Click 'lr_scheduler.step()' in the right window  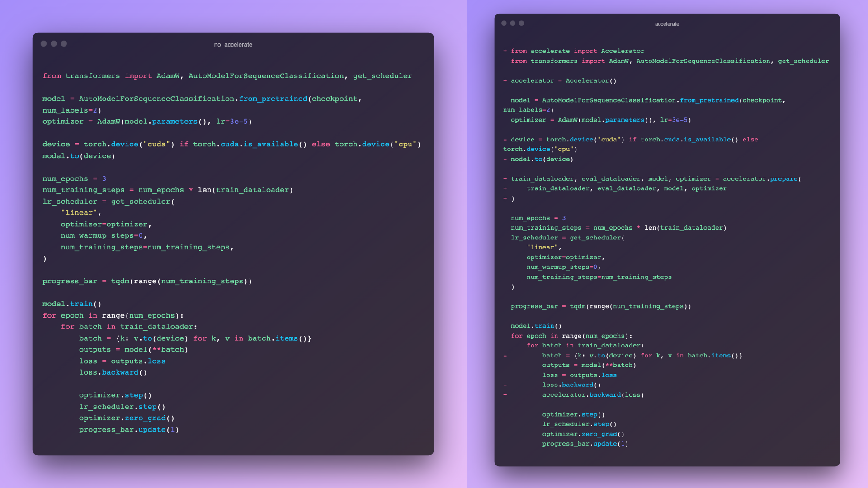point(579,424)
